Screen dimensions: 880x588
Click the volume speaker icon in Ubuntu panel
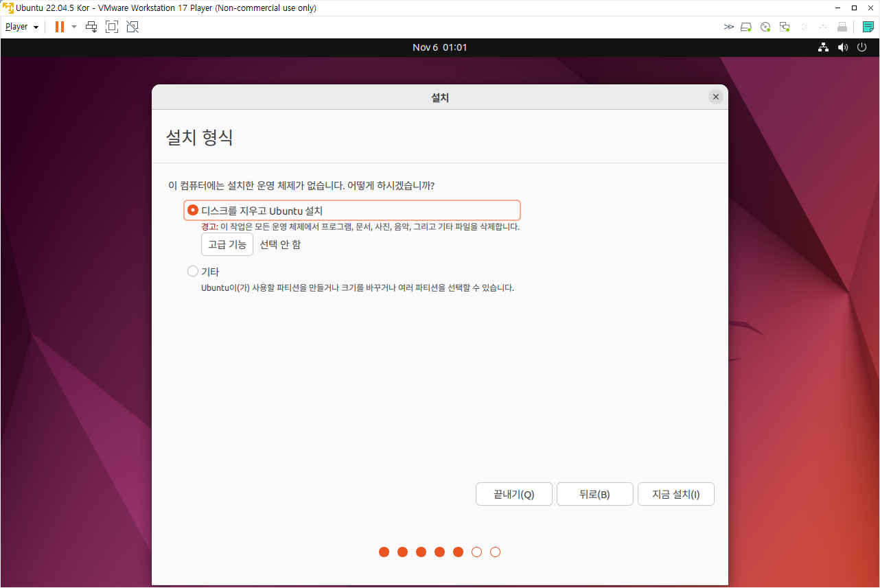(x=843, y=47)
